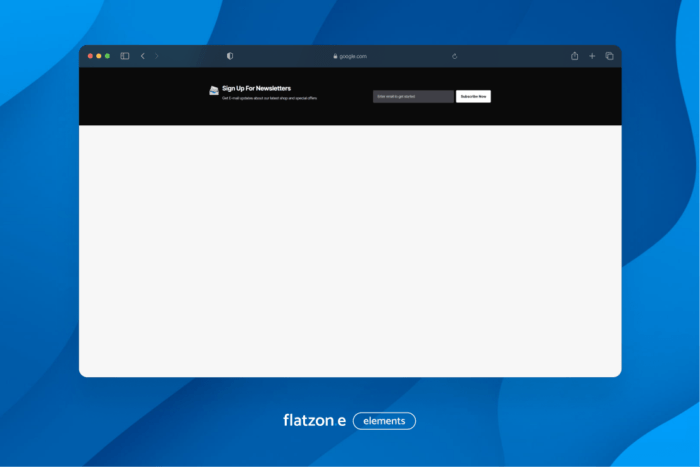Click the newsletter description text below the heading
The height and width of the screenshot is (467, 700).
(269, 98)
